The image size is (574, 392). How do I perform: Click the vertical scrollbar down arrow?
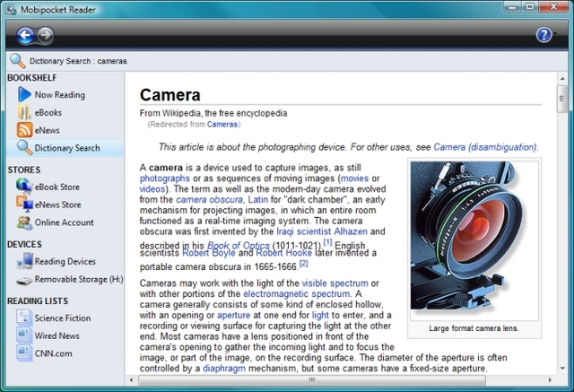click(562, 368)
